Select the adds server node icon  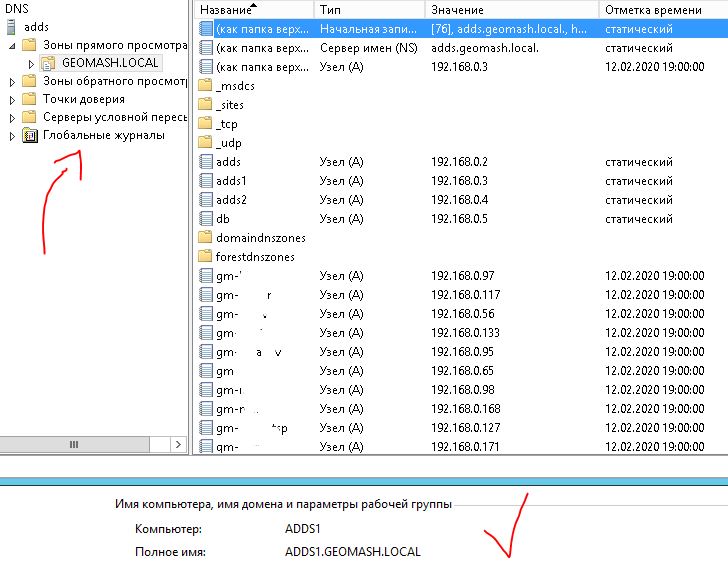pyautogui.click(x=11, y=27)
